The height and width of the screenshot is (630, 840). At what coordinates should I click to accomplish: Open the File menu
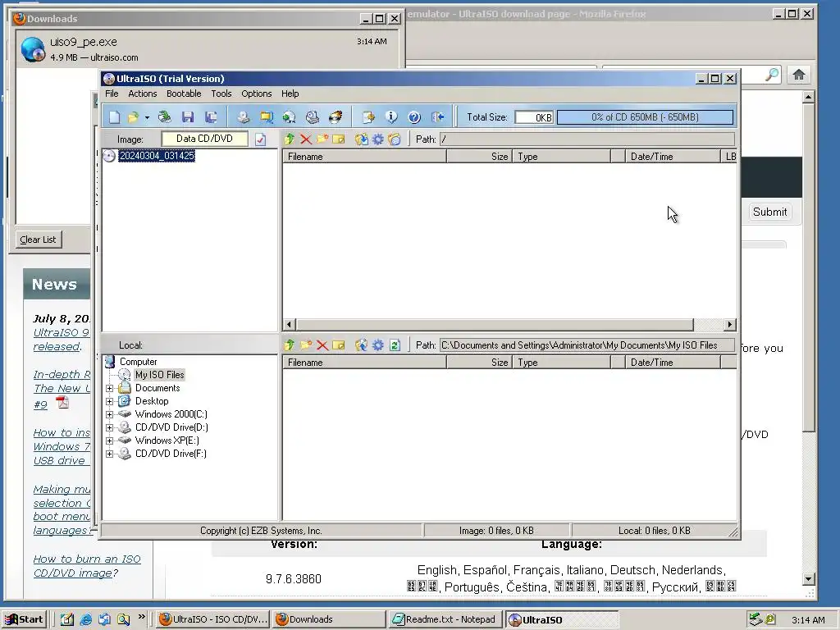tap(112, 94)
